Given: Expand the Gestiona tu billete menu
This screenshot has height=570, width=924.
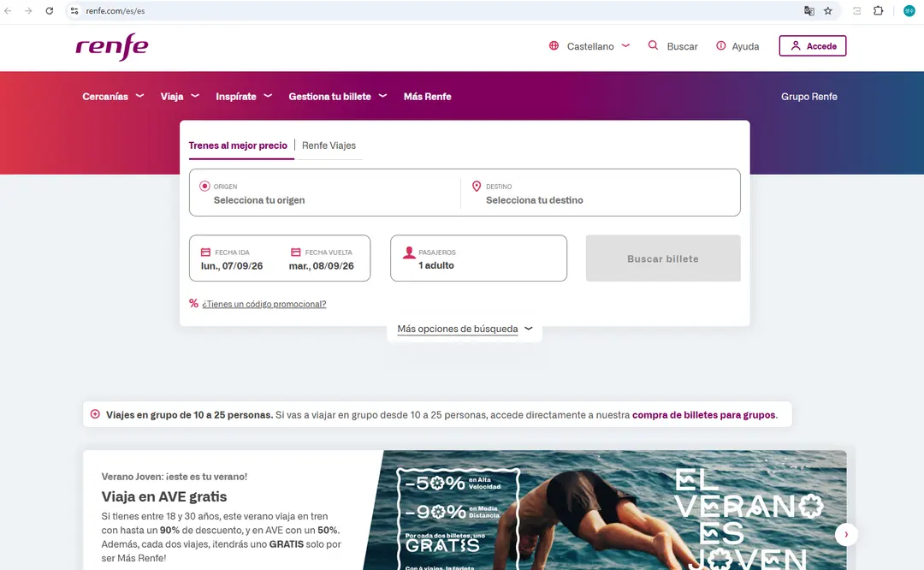Looking at the screenshot, I should [x=337, y=96].
